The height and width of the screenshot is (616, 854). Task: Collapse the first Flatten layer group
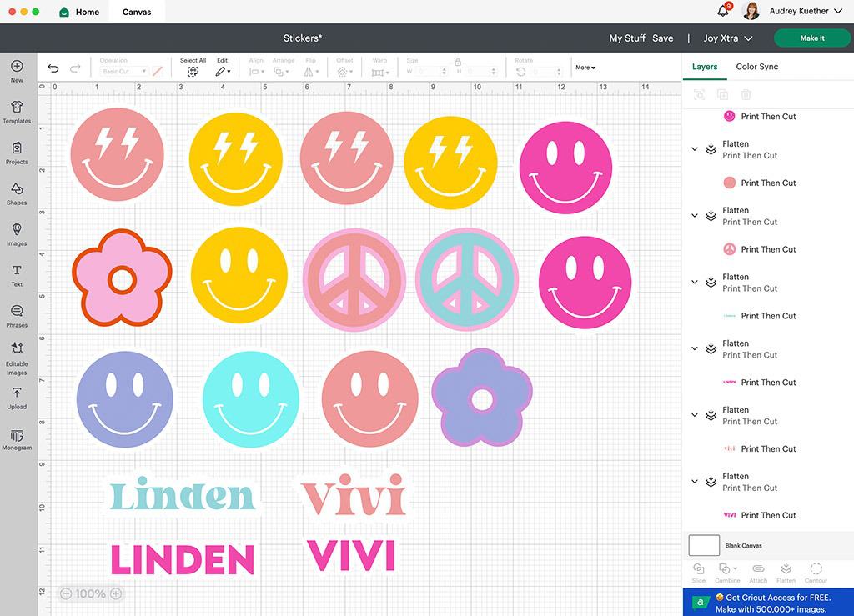pyautogui.click(x=694, y=149)
